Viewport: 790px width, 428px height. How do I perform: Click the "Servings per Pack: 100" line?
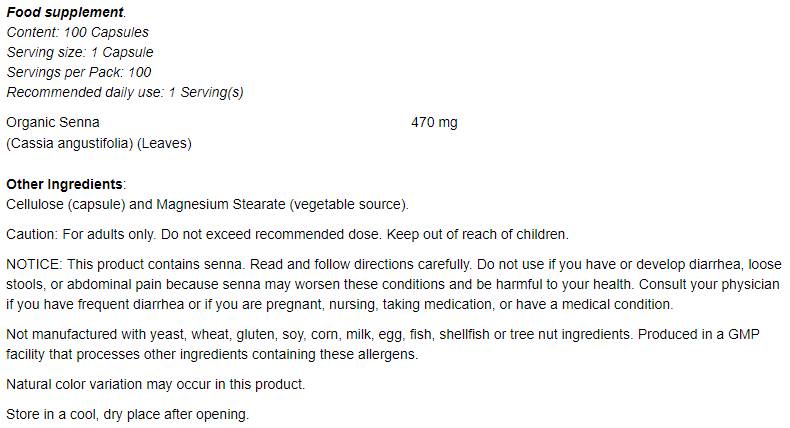(79, 72)
